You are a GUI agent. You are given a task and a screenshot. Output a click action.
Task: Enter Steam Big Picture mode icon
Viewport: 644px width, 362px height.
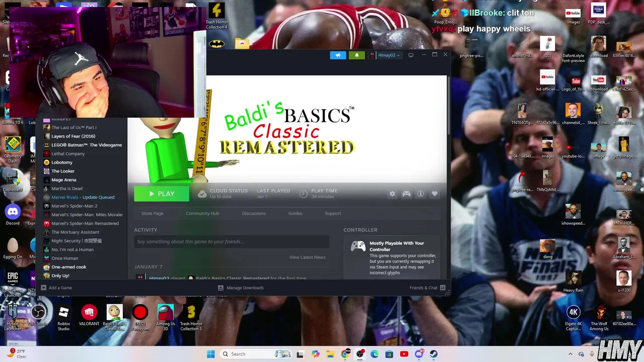pos(411,55)
